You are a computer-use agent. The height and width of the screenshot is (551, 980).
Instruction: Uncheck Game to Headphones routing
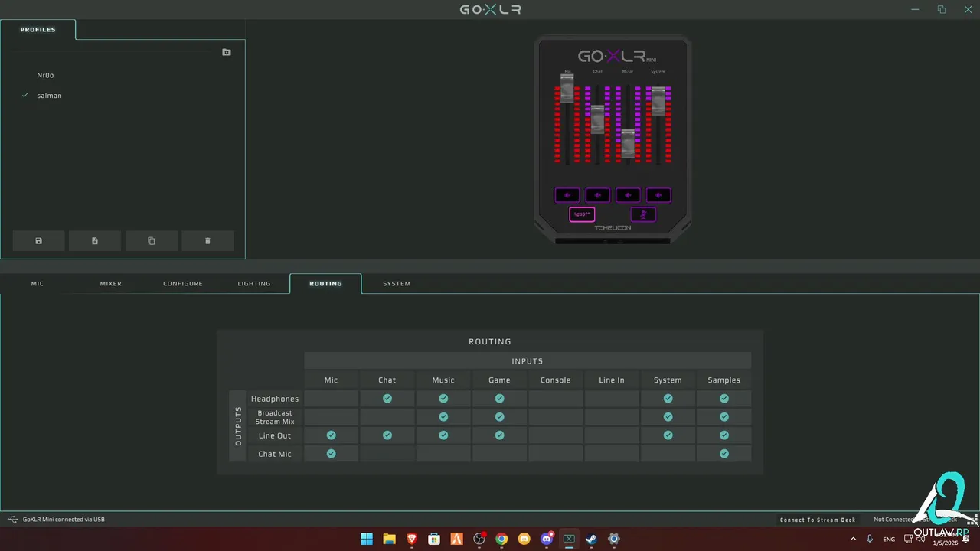click(499, 399)
